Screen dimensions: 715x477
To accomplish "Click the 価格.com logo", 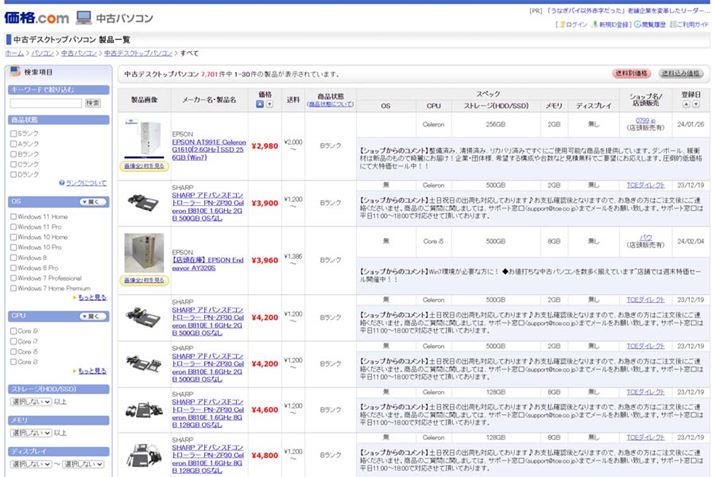I will point(35,17).
